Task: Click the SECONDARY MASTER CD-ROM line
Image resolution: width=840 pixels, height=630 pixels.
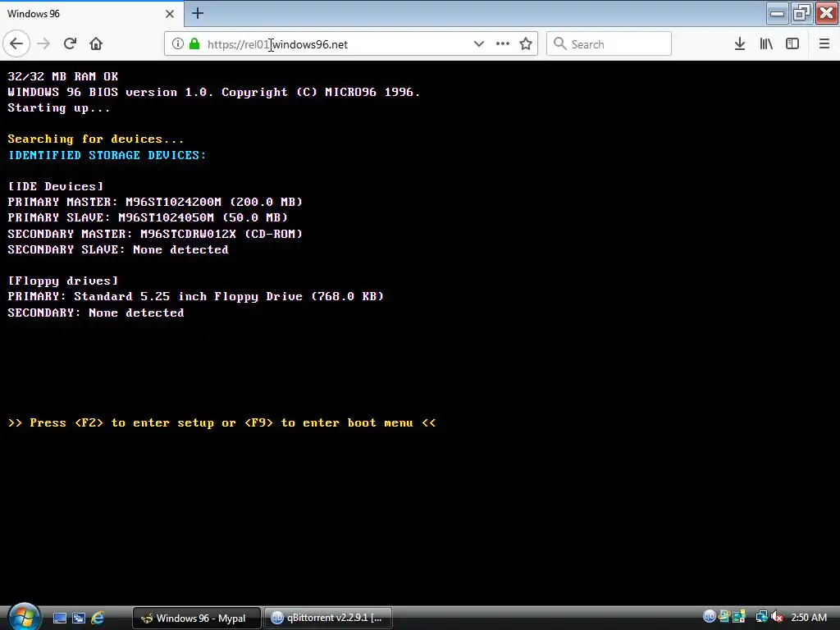Action: [x=155, y=234]
